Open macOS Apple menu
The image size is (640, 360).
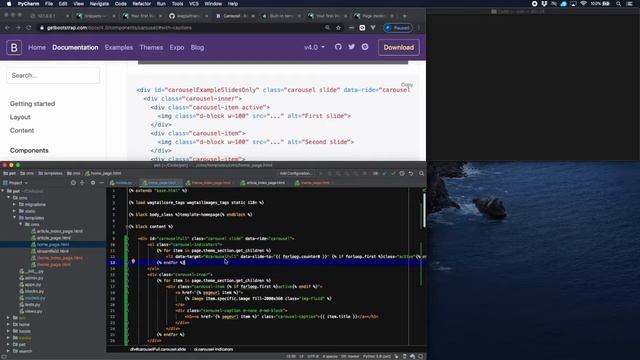click(x=9, y=4)
